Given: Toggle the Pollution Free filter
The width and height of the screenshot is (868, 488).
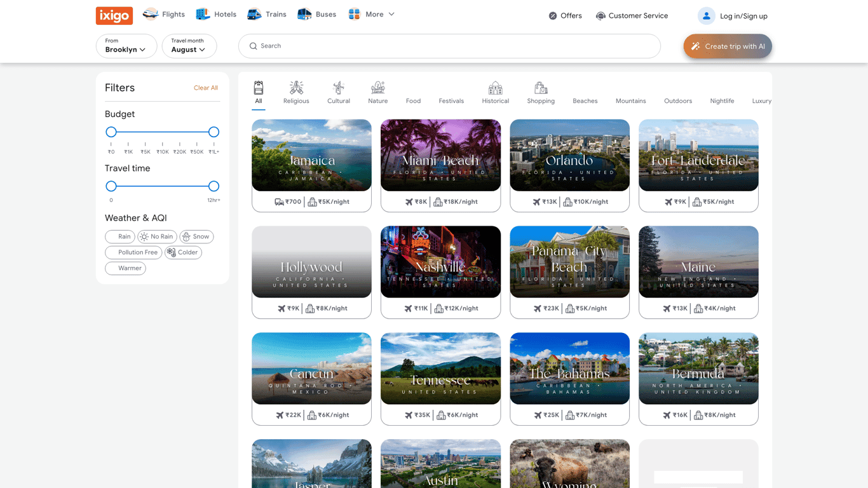Looking at the screenshot, I should (133, 252).
